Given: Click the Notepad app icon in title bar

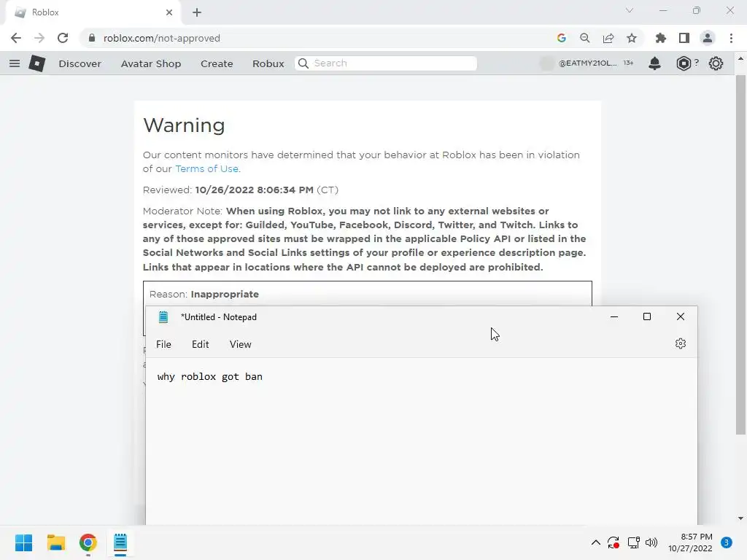Looking at the screenshot, I should (163, 317).
